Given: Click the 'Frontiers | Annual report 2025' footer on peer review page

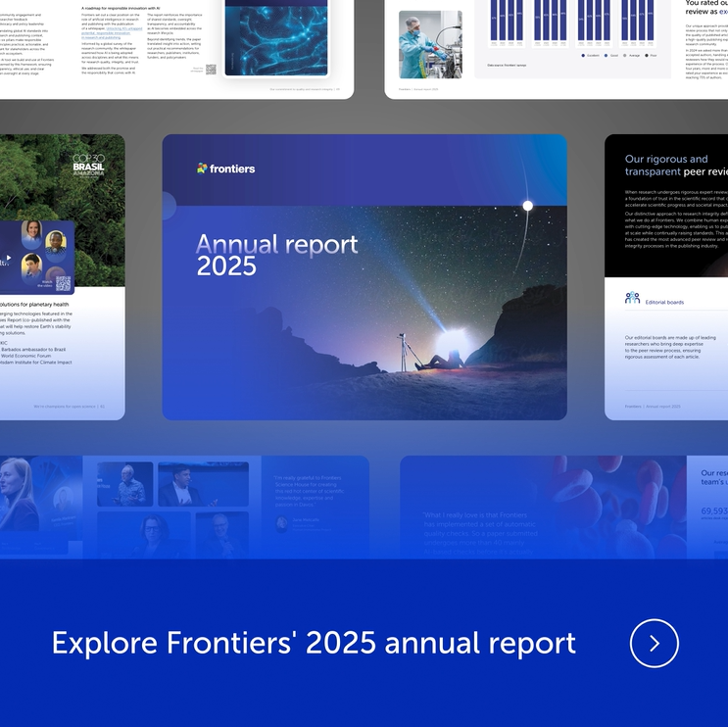Looking at the screenshot, I should (653, 407).
